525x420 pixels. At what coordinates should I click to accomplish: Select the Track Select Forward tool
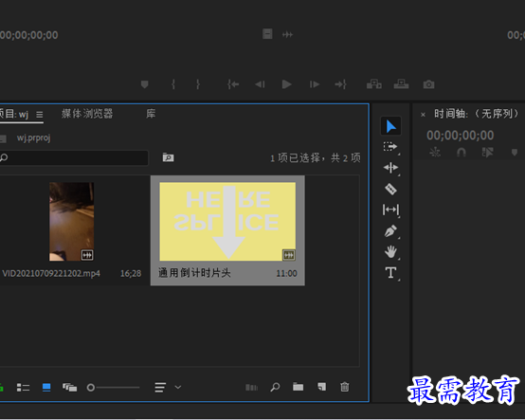(390, 147)
